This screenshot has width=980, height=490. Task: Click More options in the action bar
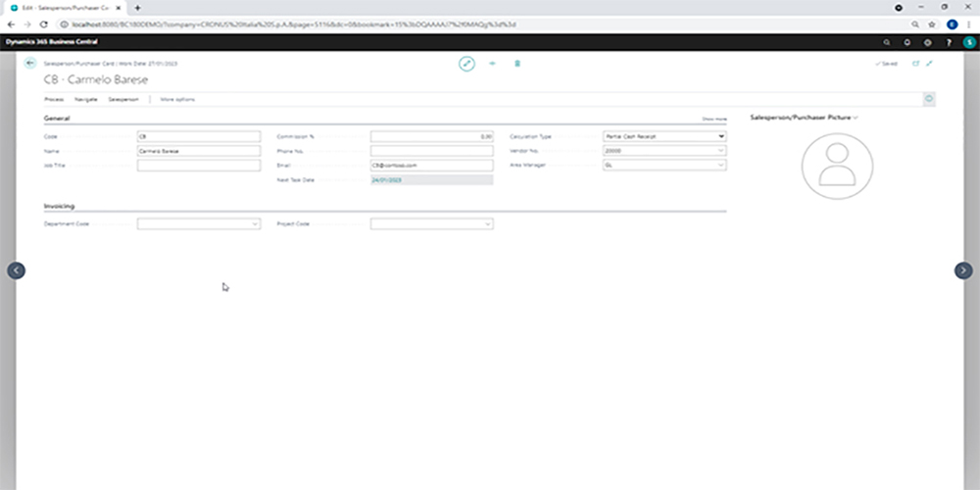[177, 99]
